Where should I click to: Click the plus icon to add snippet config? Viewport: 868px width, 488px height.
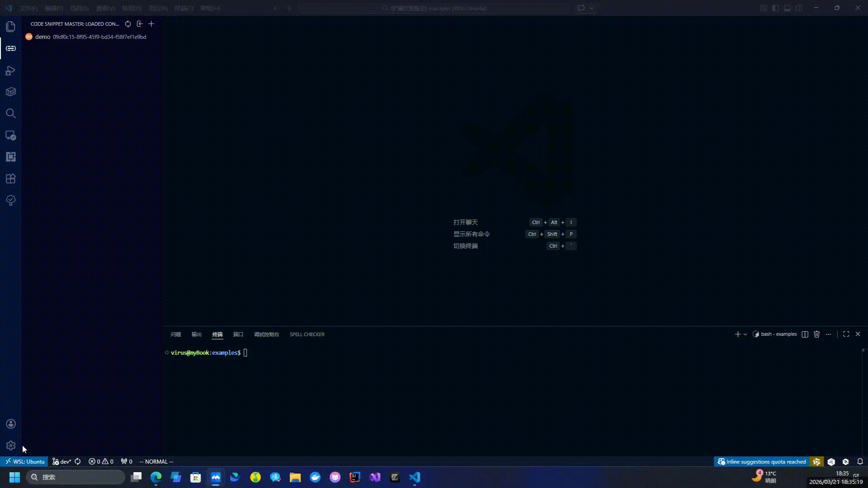[x=151, y=24]
